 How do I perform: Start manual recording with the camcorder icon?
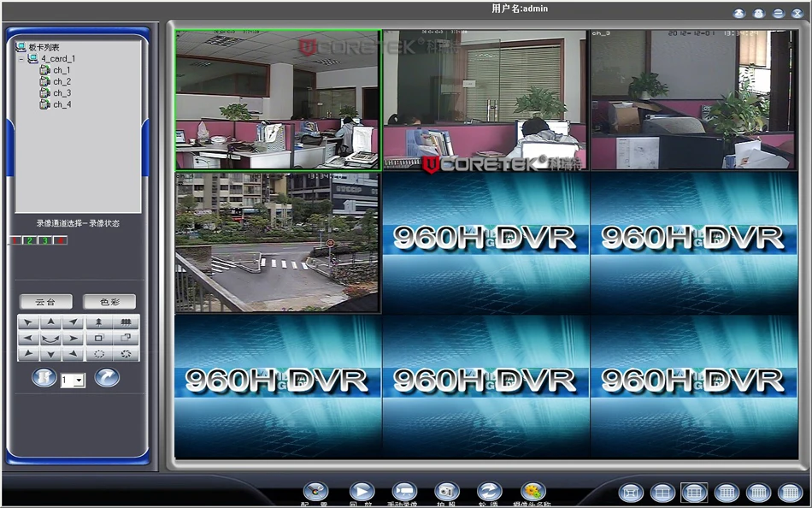coord(404,492)
